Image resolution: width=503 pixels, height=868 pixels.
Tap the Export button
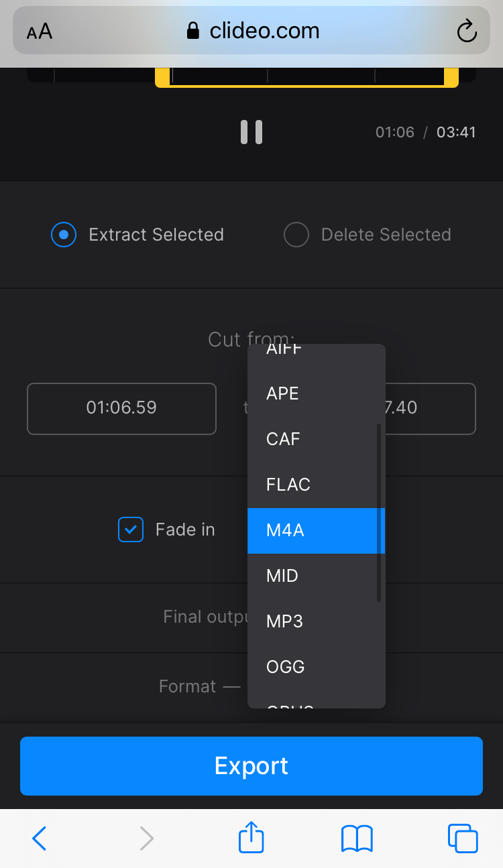(251, 766)
